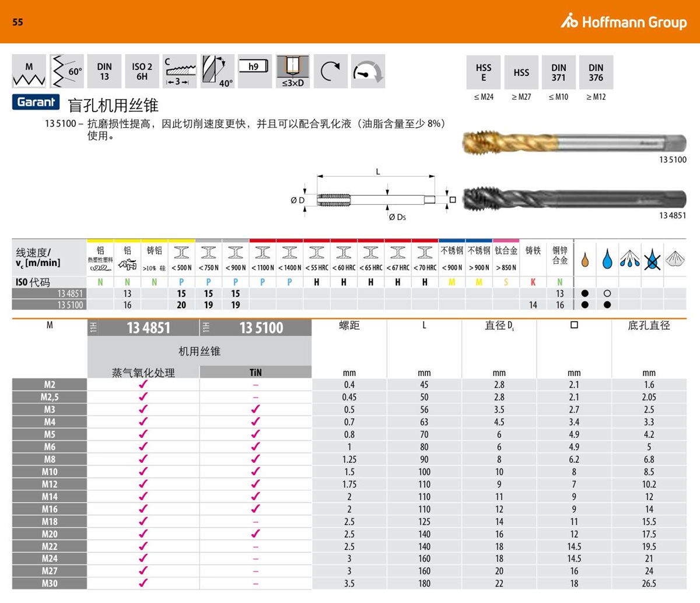Screen dimensions: 700x603
Task: Click the TiN checkmark in the M20 row
Action: point(256,534)
